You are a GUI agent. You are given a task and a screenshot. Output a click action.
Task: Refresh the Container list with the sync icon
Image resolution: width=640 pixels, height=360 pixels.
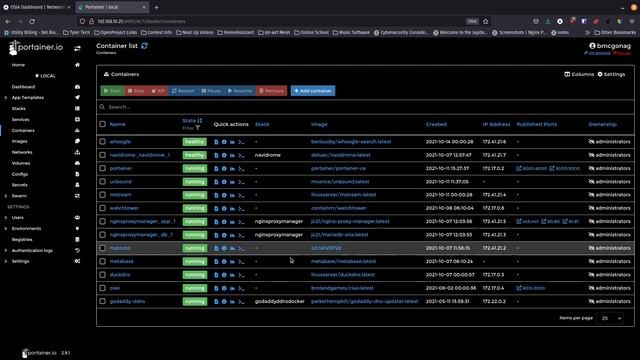pos(144,46)
